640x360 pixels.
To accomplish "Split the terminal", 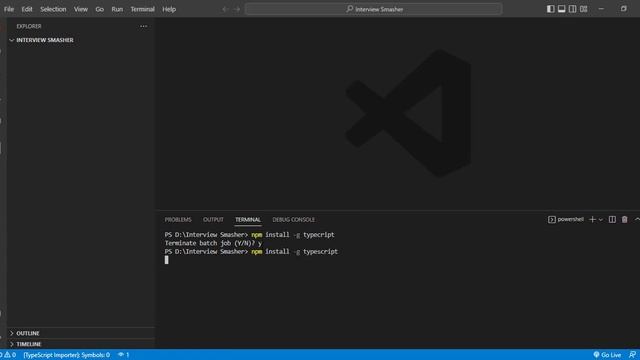I will tap(612, 220).
